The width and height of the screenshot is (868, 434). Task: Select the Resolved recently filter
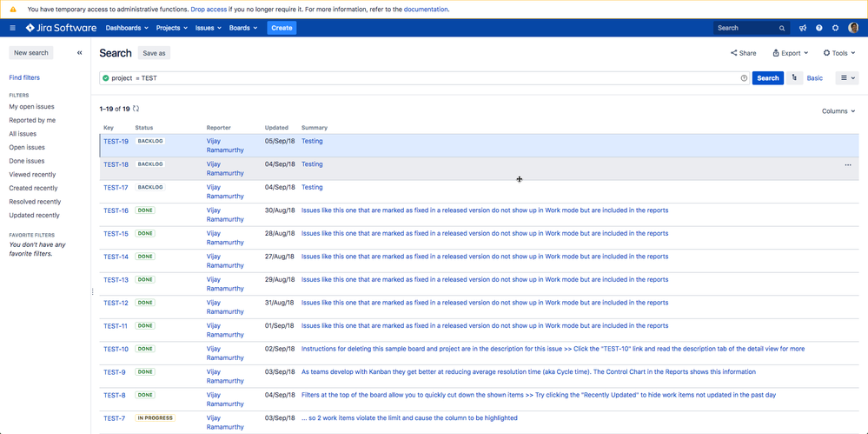coord(35,202)
